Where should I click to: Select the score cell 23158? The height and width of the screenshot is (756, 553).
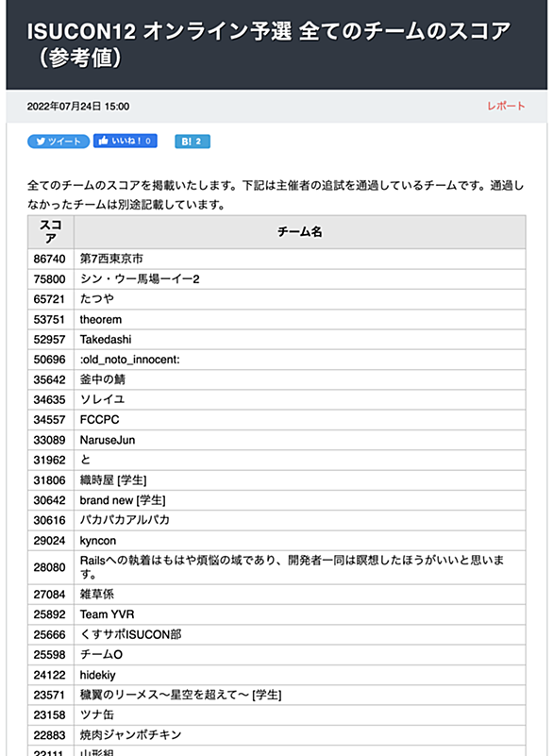tap(51, 715)
